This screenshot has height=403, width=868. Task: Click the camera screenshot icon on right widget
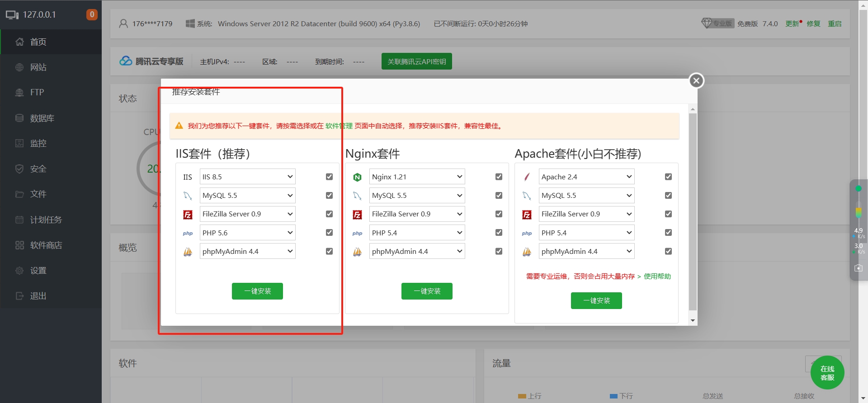tap(859, 268)
